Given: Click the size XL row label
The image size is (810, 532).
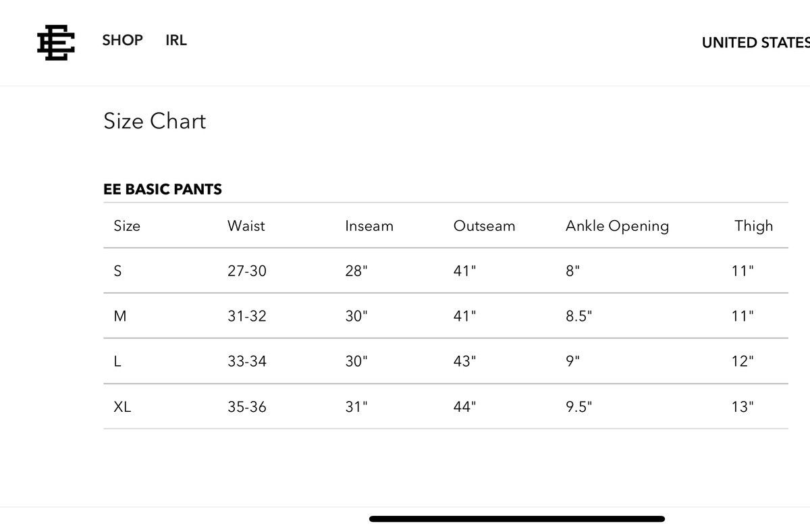Looking at the screenshot, I should [122, 406].
